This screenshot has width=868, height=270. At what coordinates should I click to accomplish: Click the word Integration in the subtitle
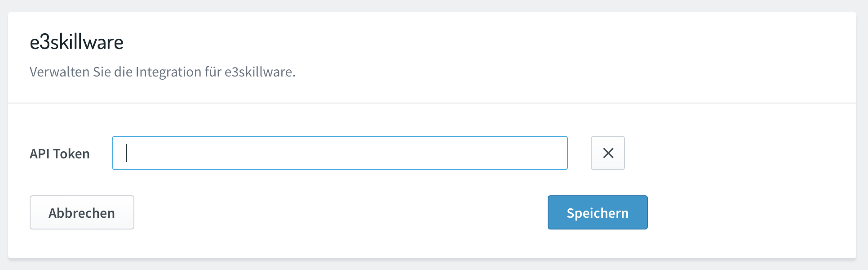pos(168,72)
